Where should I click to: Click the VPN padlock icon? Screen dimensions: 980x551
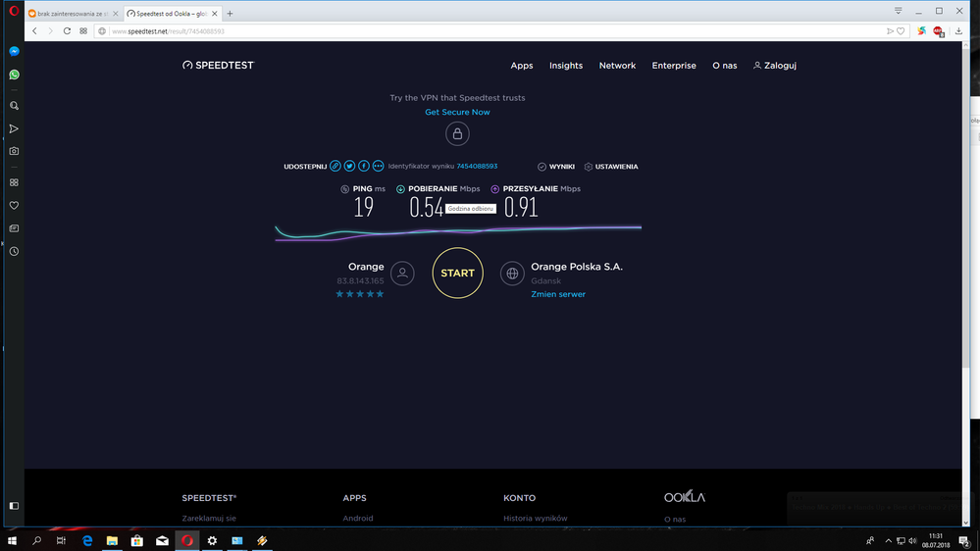457,133
